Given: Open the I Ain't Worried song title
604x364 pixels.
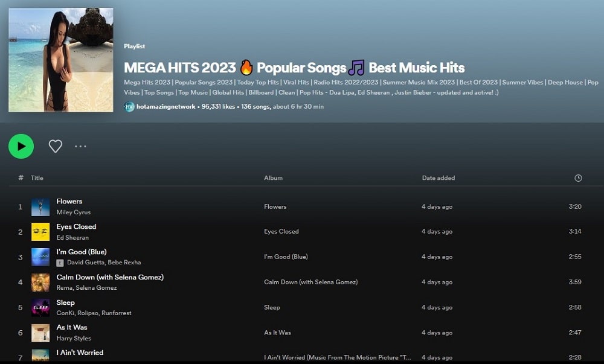Looking at the screenshot, I should click(x=80, y=353).
